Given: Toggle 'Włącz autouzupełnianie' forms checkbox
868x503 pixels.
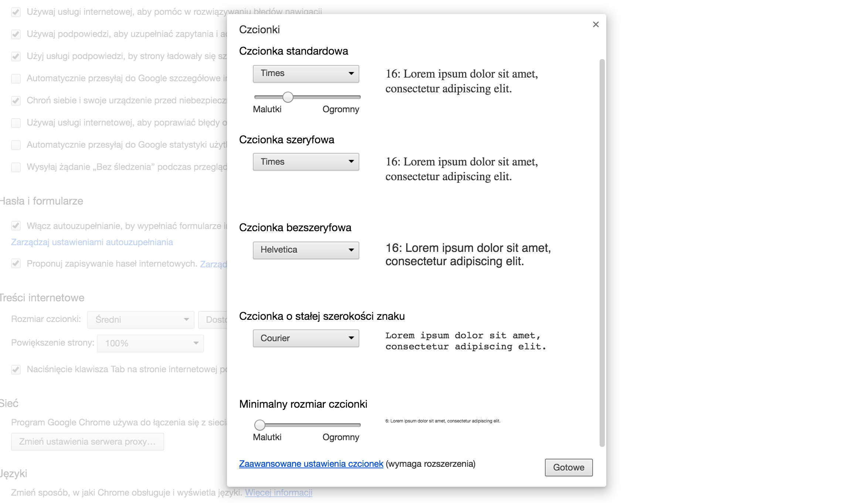Looking at the screenshot, I should [16, 226].
